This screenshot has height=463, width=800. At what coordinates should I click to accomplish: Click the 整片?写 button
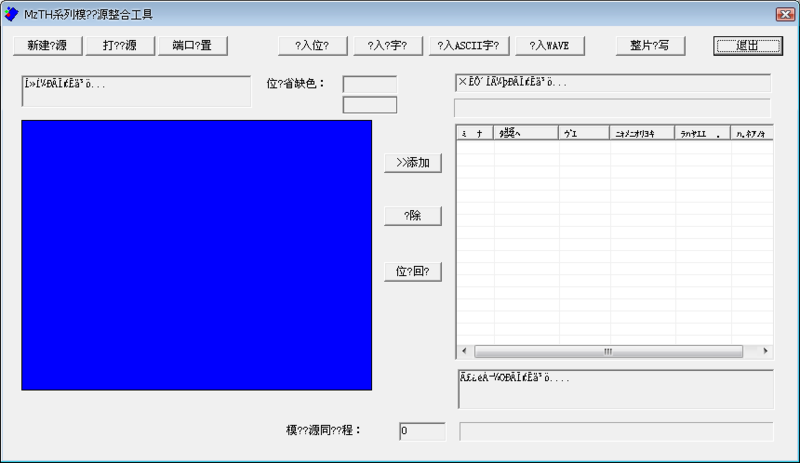pyautogui.click(x=650, y=45)
